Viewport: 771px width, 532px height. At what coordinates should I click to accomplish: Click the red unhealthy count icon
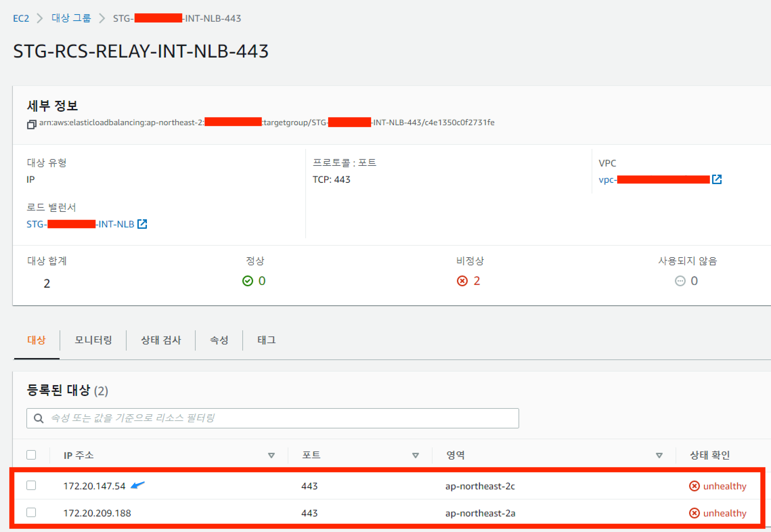pyautogui.click(x=462, y=281)
